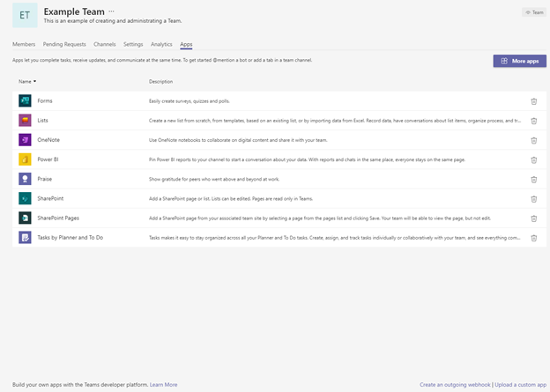Select the Forms app name
This screenshot has height=392, width=550.
point(45,101)
